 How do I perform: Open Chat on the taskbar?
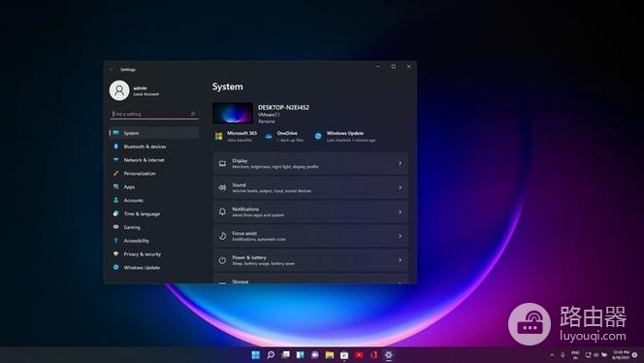[315, 355]
